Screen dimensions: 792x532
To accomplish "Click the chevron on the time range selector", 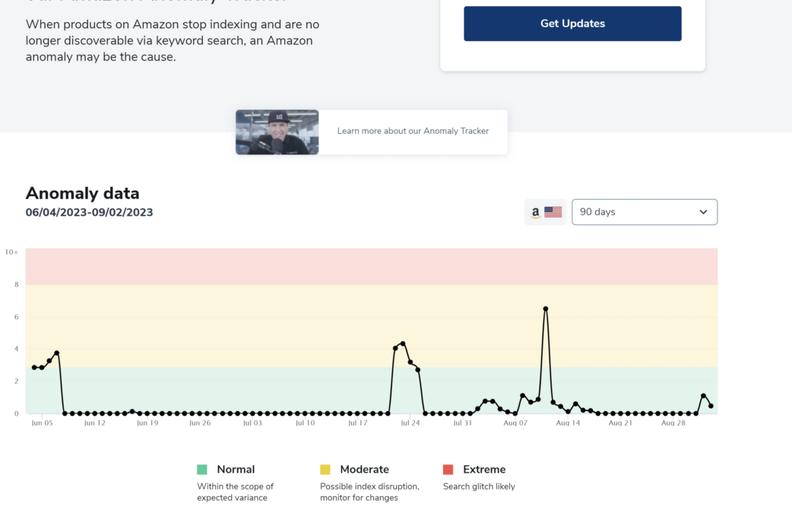I will [704, 212].
